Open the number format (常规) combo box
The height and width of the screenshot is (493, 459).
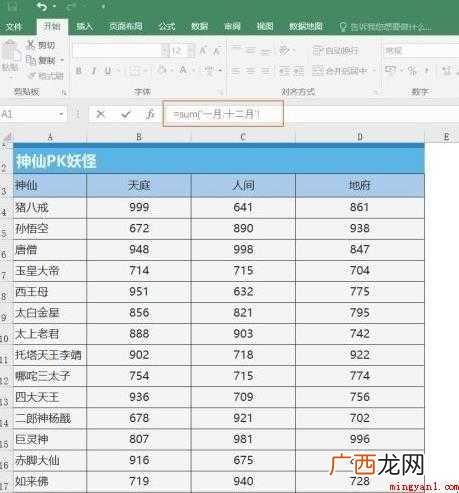[421, 51]
